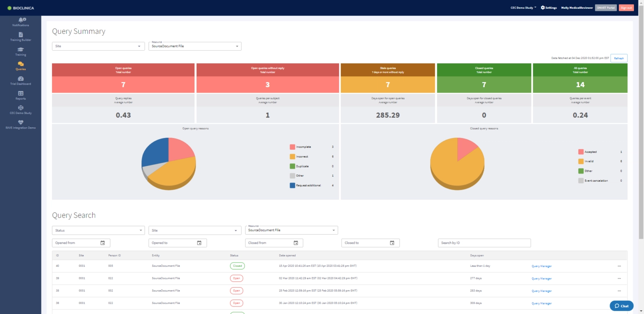This screenshot has height=314, width=644.
Task: Open the Training section
Action: 21,51
